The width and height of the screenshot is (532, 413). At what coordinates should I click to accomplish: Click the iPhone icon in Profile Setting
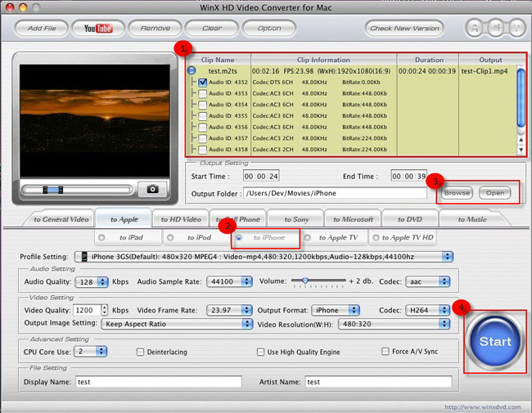pos(84,257)
